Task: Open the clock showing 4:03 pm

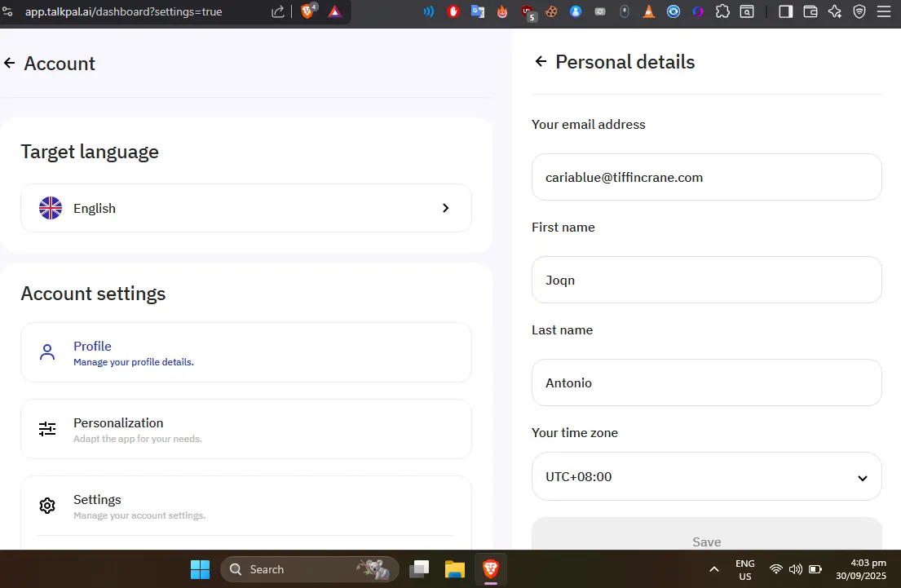Action: click(x=861, y=569)
